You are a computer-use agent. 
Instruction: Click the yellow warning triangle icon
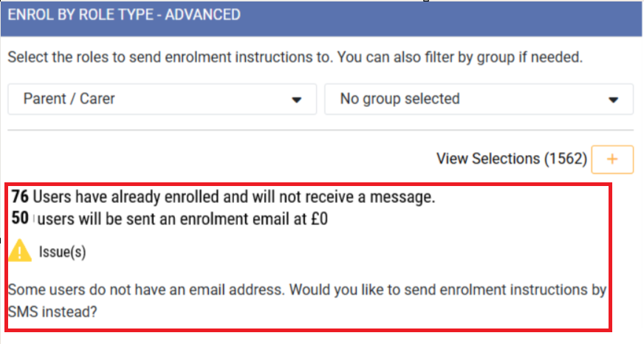click(x=21, y=252)
